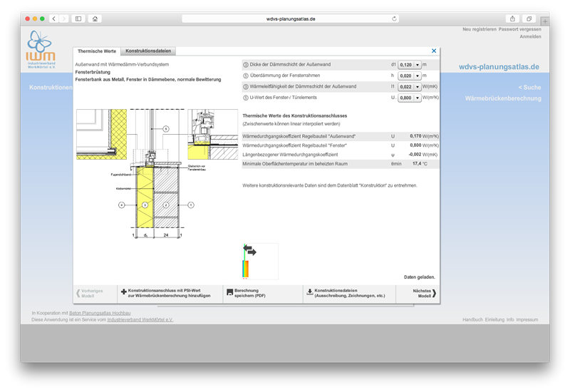This screenshot has height=392, width=570.
Task: Click the plus icon to add Konstruktionsanschluss
Action: click(124, 292)
